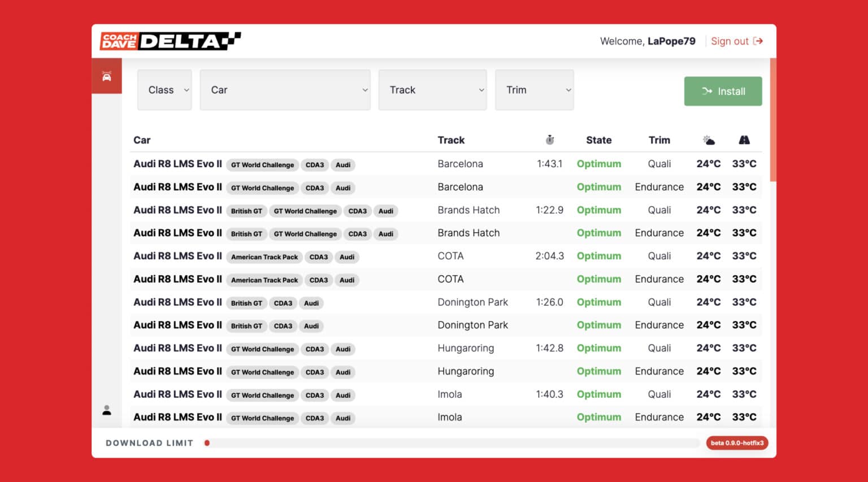This screenshot has height=482, width=868.
Task: Click the stopwatch lap time column icon
Action: coord(549,140)
